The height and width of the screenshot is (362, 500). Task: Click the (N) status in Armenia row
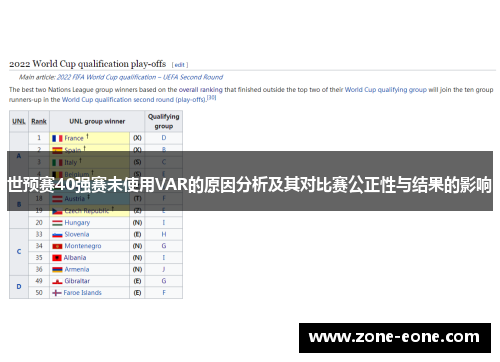point(137,269)
